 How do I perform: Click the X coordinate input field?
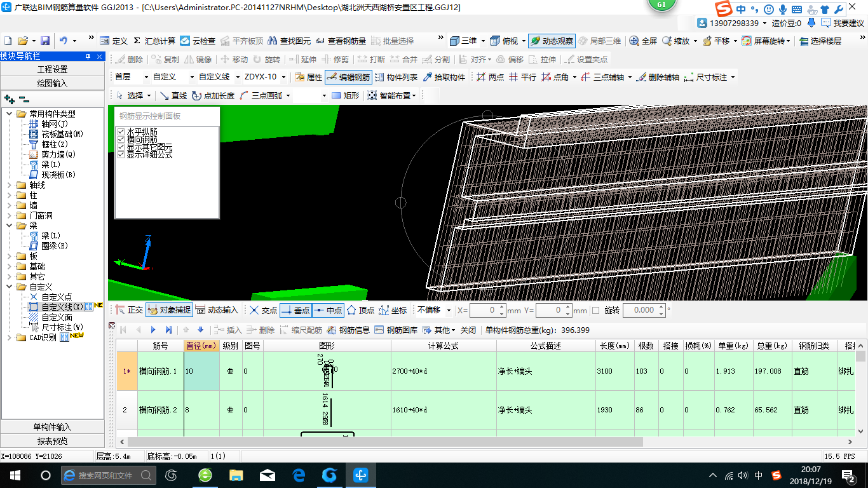pos(483,310)
